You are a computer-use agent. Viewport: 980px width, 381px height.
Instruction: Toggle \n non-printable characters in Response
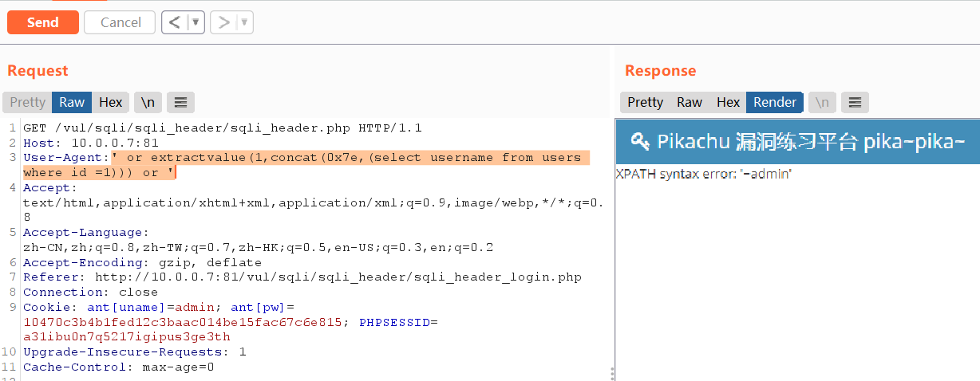click(x=822, y=102)
